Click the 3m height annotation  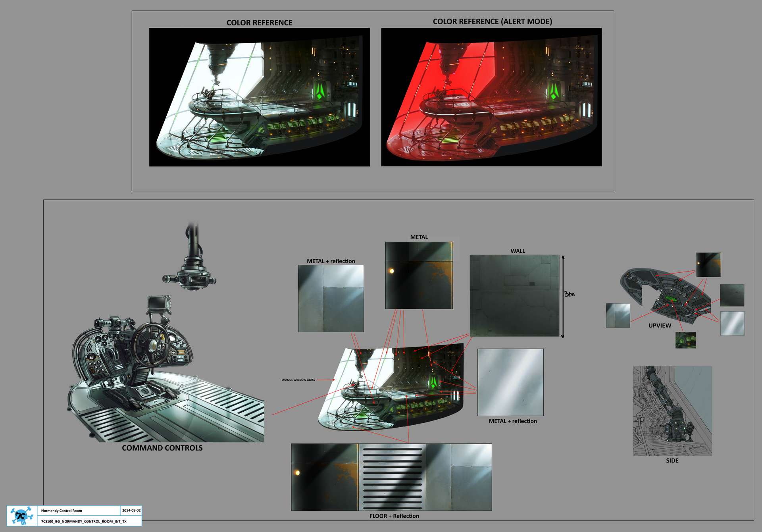tap(569, 294)
